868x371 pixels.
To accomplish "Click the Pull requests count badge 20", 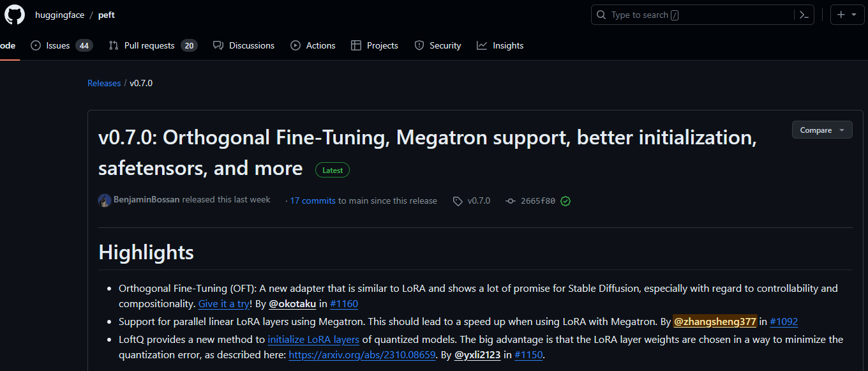I will coord(189,45).
